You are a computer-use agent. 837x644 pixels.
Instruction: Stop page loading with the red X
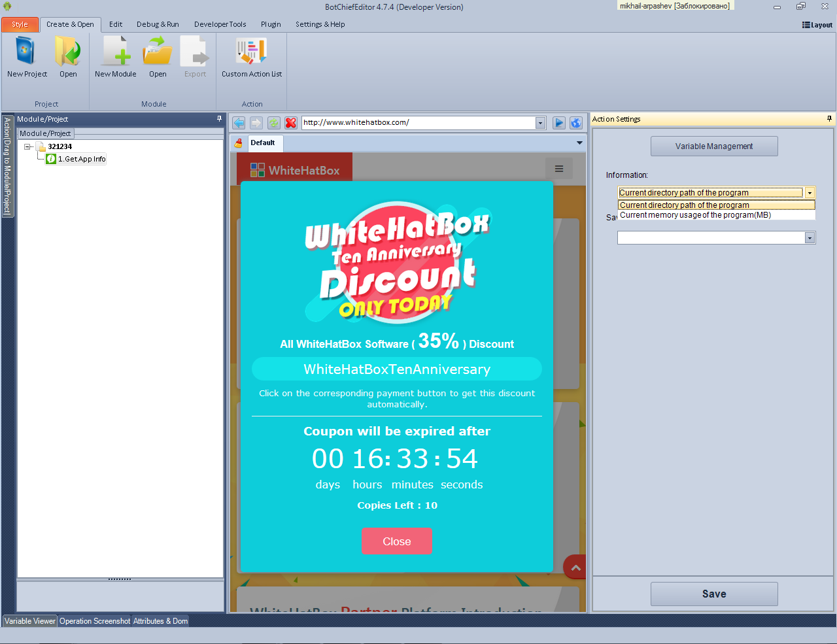click(x=291, y=123)
